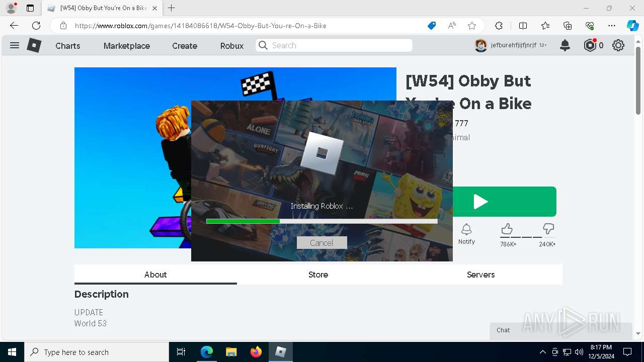Click the thumbs up like icon
Viewport: 644px width, 362px height.
(507, 229)
